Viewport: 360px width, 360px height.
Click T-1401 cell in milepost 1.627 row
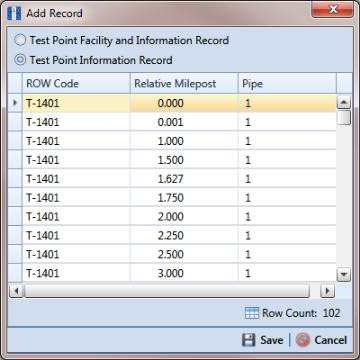tap(76, 179)
